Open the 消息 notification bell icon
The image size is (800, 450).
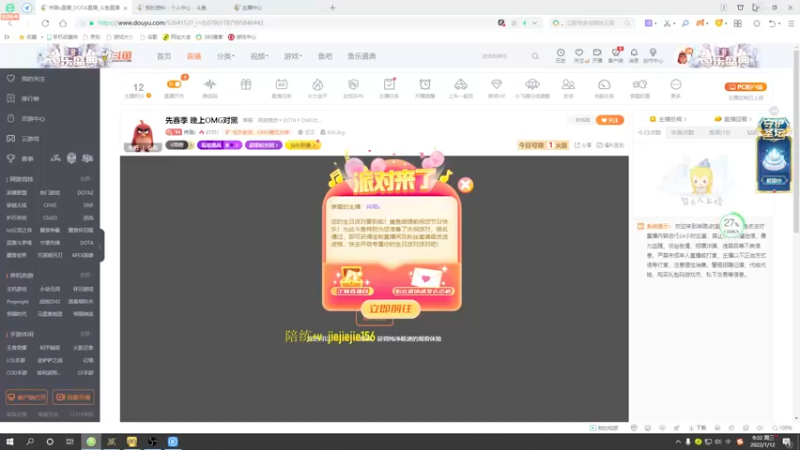(634, 56)
